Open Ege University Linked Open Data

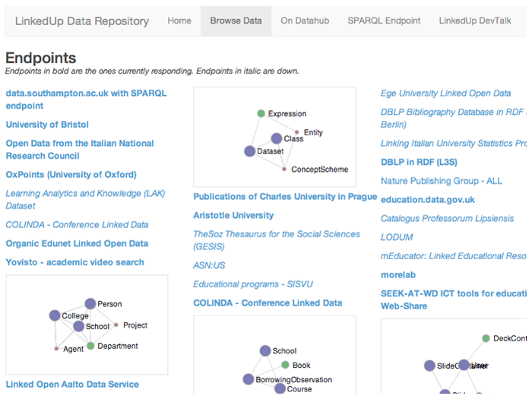click(446, 93)
